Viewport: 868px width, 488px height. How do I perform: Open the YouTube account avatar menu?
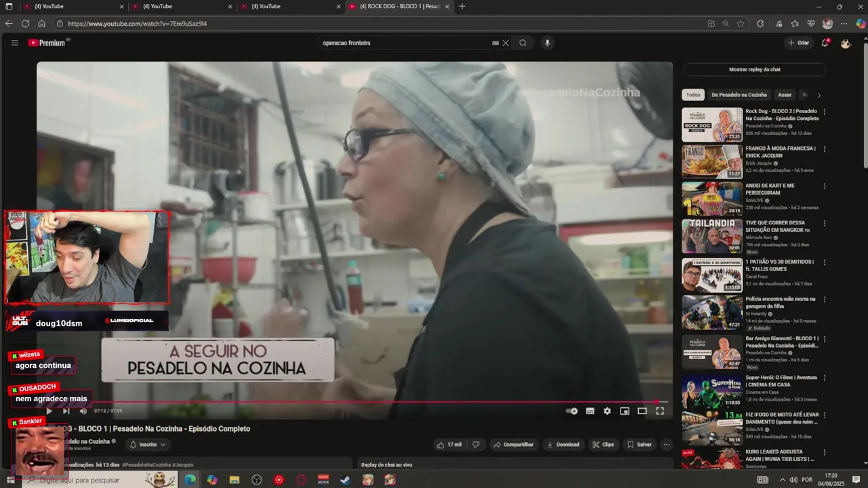[846, 43]
